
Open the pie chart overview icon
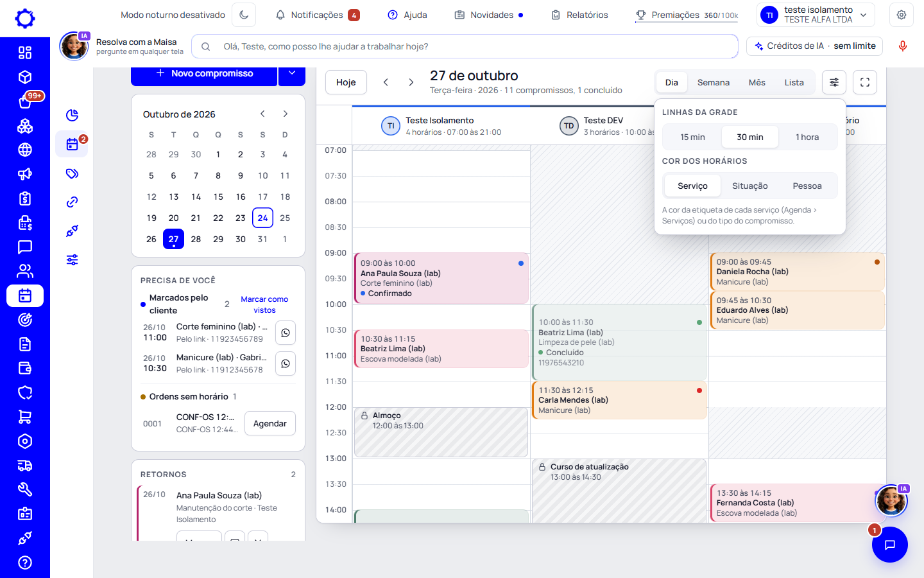[73, 115]
